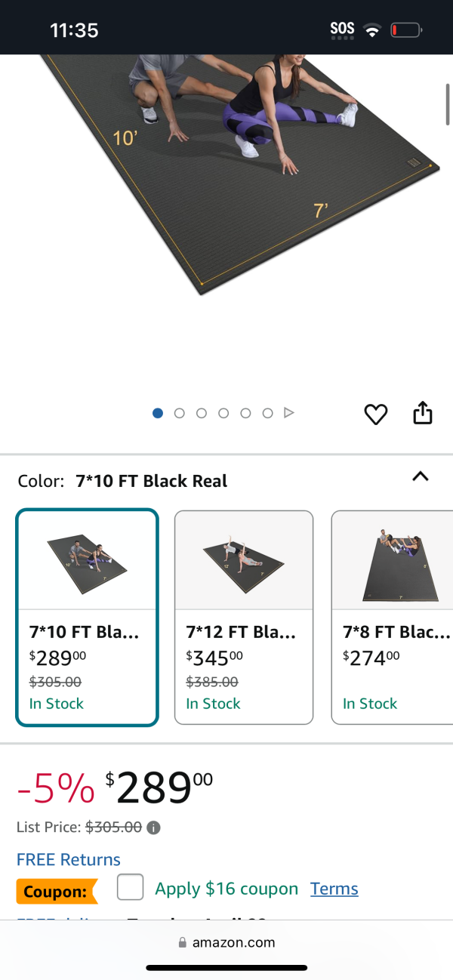The width and height of the screenshot is (453, 980).
Task: Tap the Wi-Fi status icon
Action: point(371,30)
